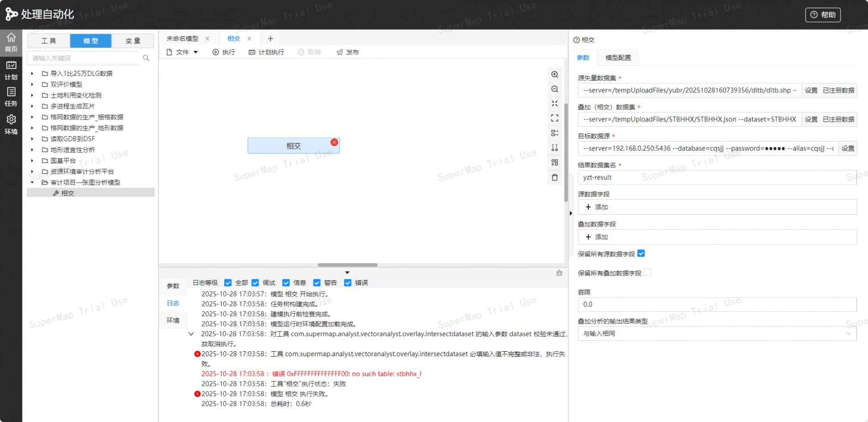Viewport: 868px width, 422px height.
Task: Open the 叠加分析的输出结果类型 dropdown
Action: click(x=716, y=333)
